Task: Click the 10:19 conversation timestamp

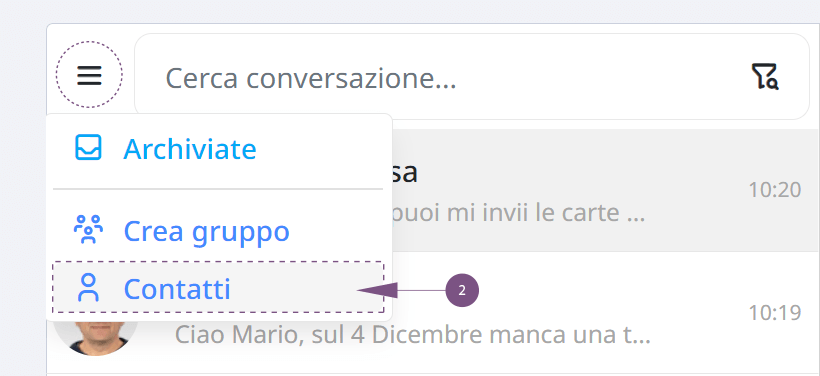Action: coord(775,313)
